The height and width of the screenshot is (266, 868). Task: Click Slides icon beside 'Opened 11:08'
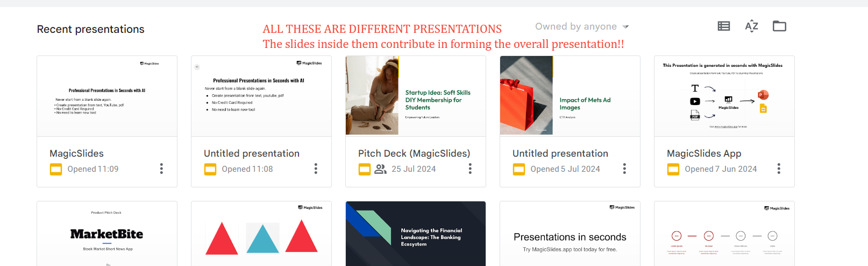(x=210, y=170)
